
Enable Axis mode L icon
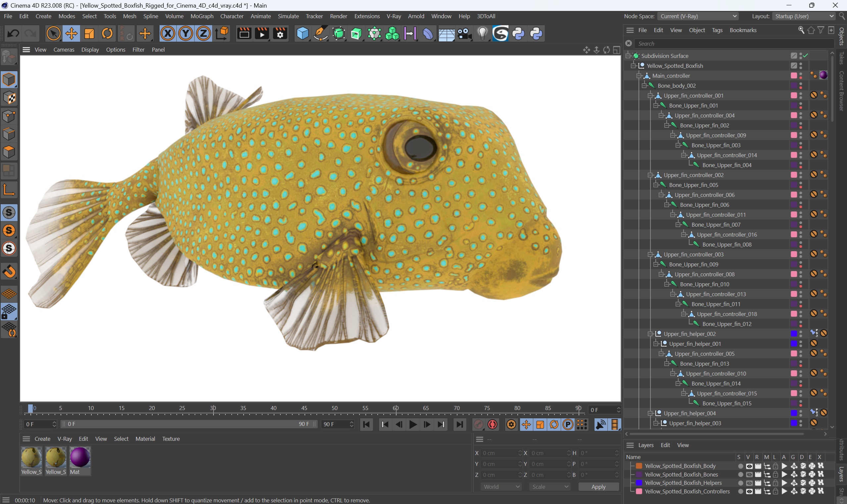click(9, 190)
